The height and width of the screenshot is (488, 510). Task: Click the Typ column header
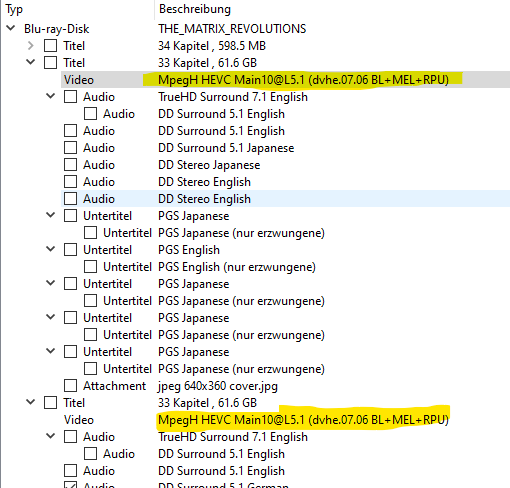(x=77, y=9)
